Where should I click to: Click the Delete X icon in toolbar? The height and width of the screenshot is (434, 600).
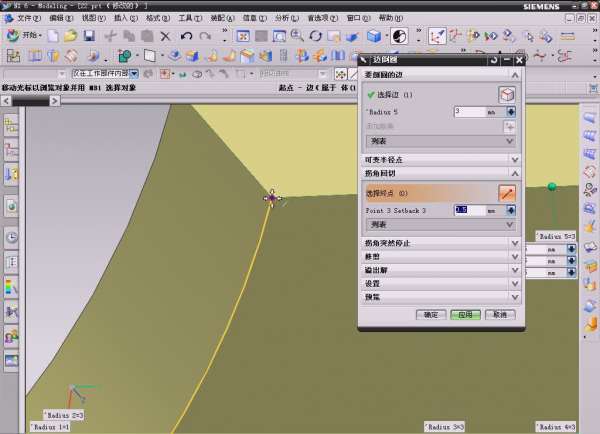(166, 36)
